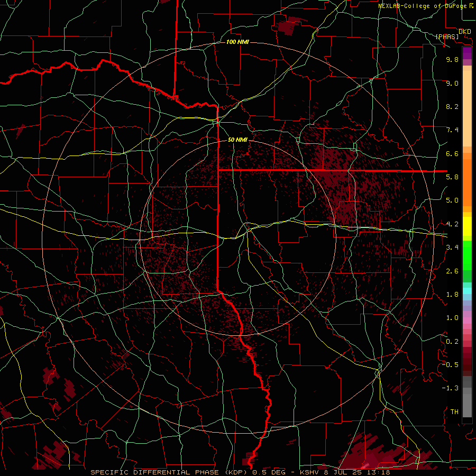
Task: Click the 9.0 legend value
Action: (452, 83)
